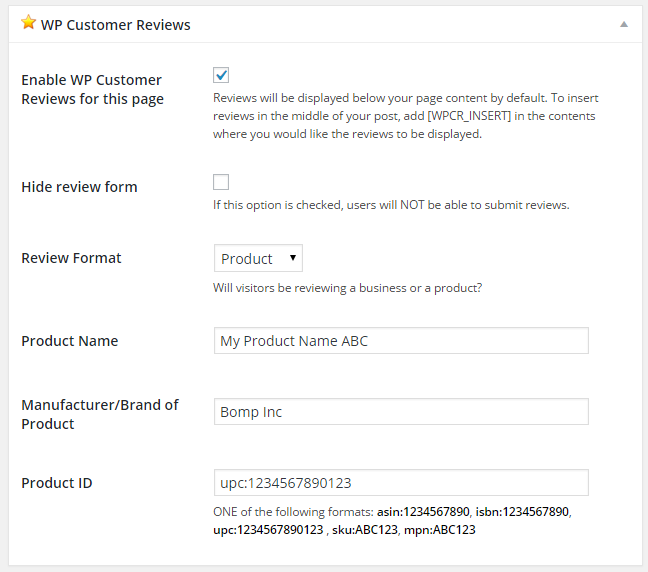Click the Product Name label

click(70, 341)
